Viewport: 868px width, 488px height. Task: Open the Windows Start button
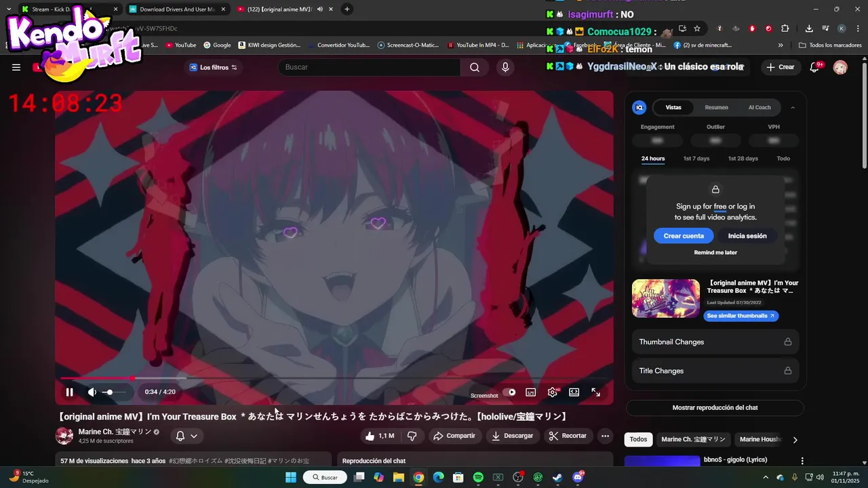point(290,477)
